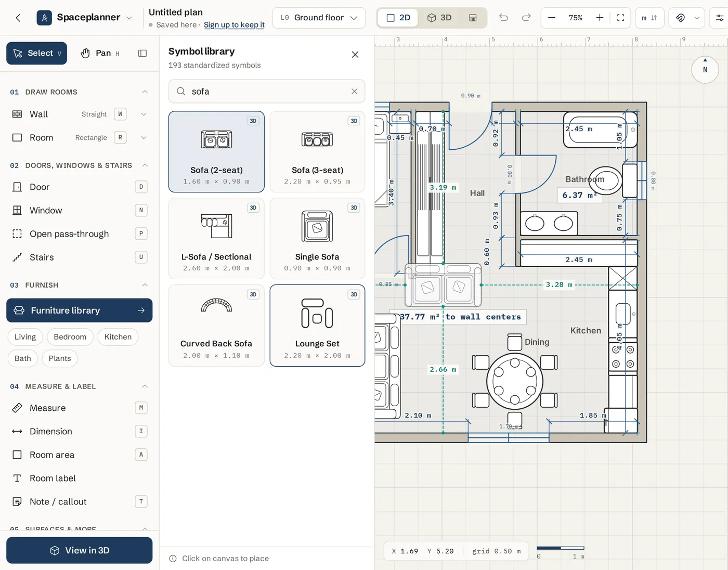728x570 pixels.
Task: Clear the sofa search text
Action: pos(354,92)
